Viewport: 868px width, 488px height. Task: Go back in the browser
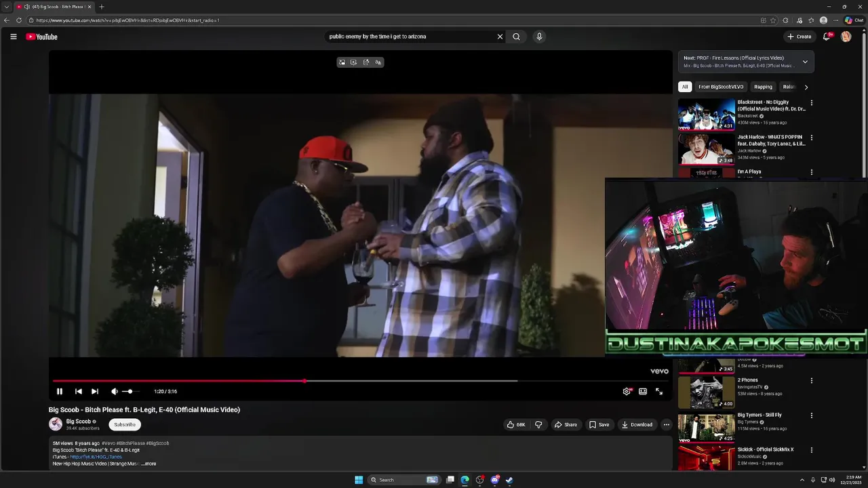7,20
